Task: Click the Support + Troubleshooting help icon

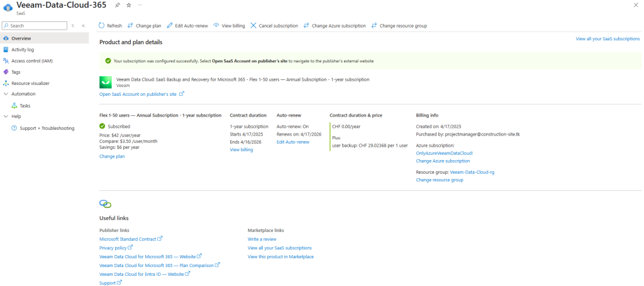Action: pos(14,129)
